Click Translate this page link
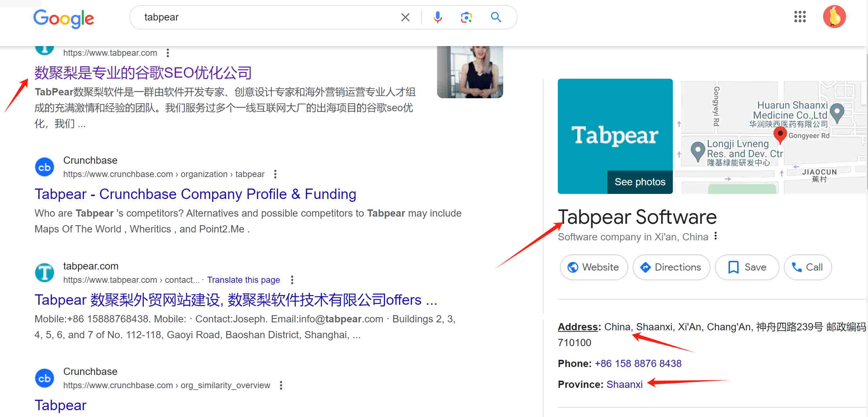Image resolution: width=868 pixels, height=417 pixels. pyautogui.click(x=243, y=280)
